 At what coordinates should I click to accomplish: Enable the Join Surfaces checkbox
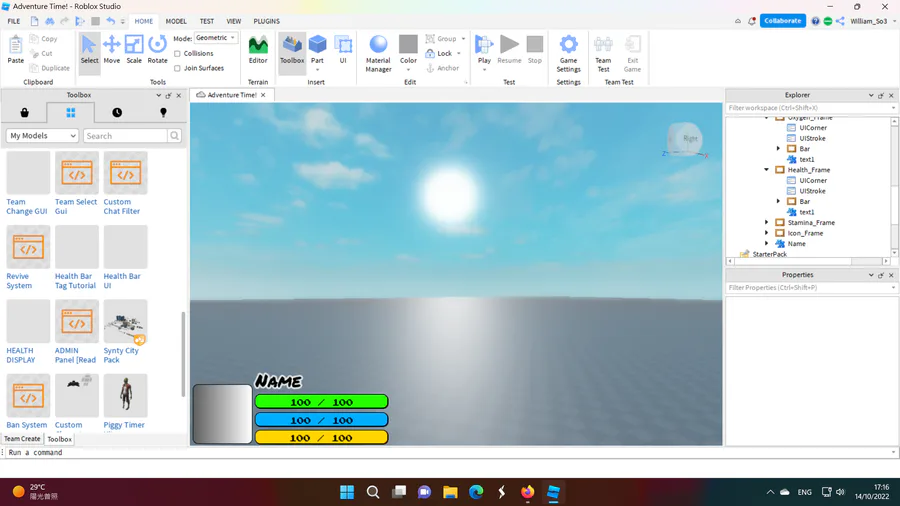[177, 68]
